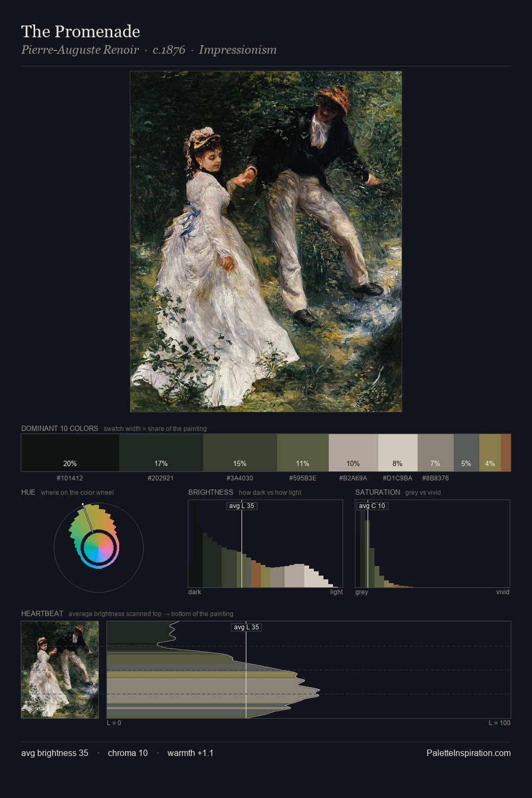Click the 11% swatch #595B3E
This screenshot has height=798, width=532.
303,453
